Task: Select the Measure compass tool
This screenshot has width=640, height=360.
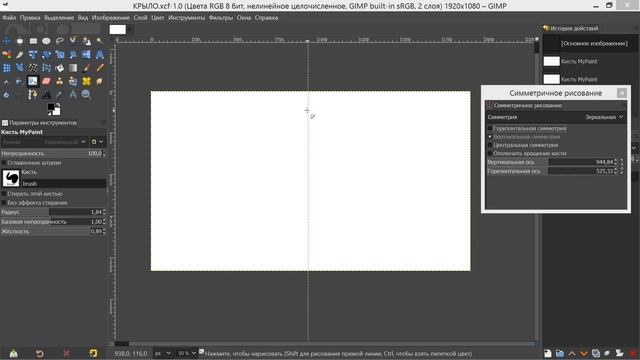Action: tap(73, 95)
